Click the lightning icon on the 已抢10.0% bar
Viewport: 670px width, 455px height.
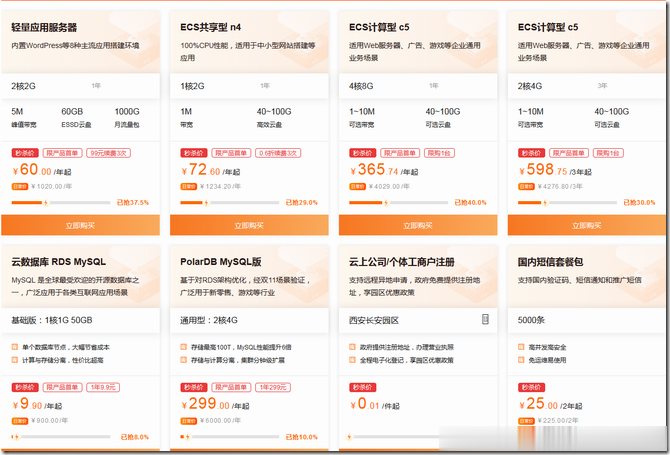[188, 437]
